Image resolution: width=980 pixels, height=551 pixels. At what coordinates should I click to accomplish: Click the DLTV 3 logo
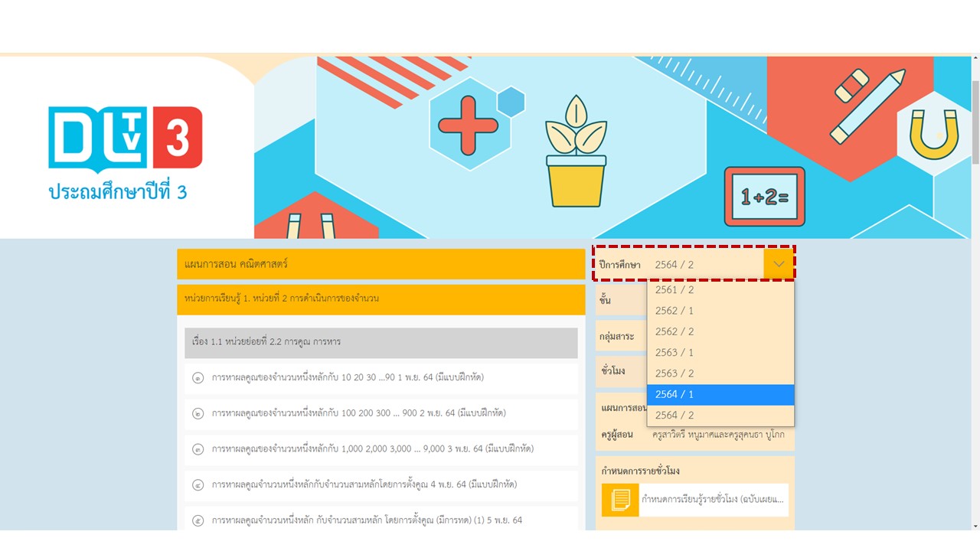coord(125,137)
